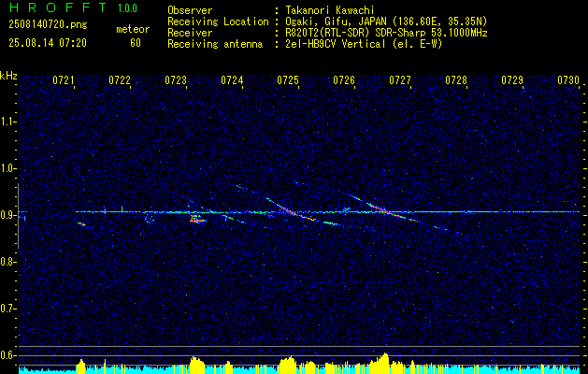Image resolution: width=588 pixels, height=374 pixels.
Task: Click the 1.0 kHz axis label
Action: pyautogui.click(x=8, y=168)
